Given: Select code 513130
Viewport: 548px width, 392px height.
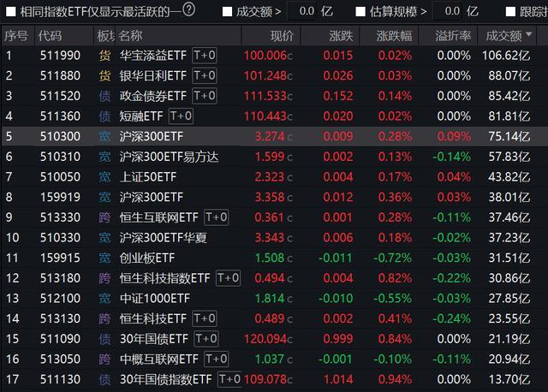Looking at the screenshot, I should tap(60, 319).
